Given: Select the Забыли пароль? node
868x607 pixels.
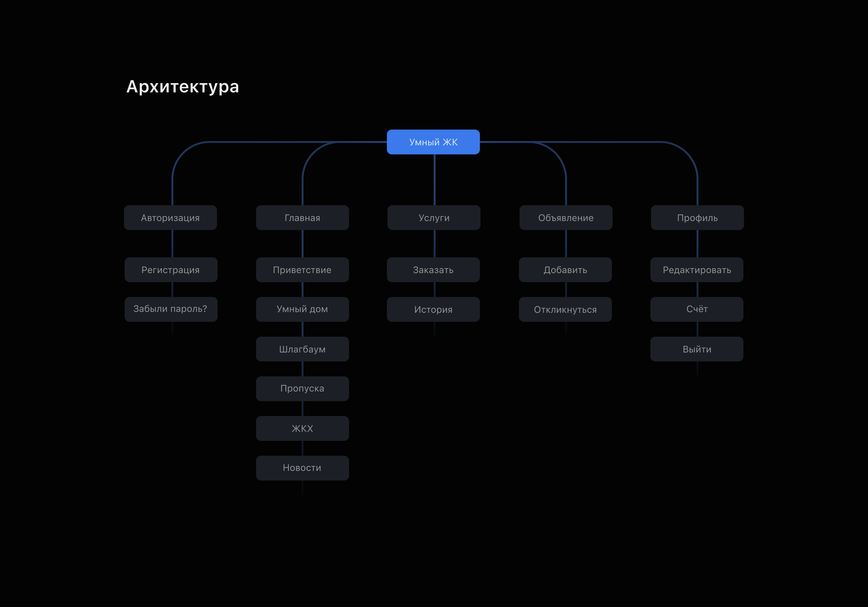Looking at the screenshot, I should [170, 309].
